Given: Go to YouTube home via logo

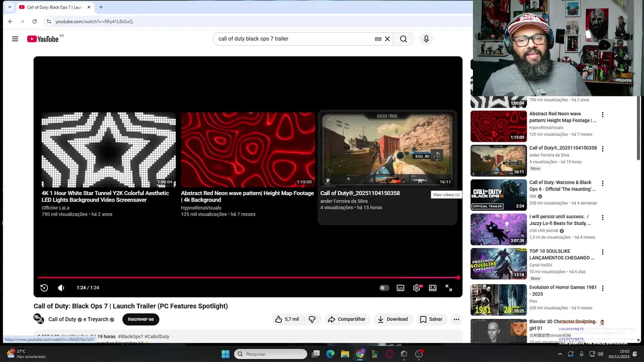Looking at the screenshot, I should pos(43,39).
